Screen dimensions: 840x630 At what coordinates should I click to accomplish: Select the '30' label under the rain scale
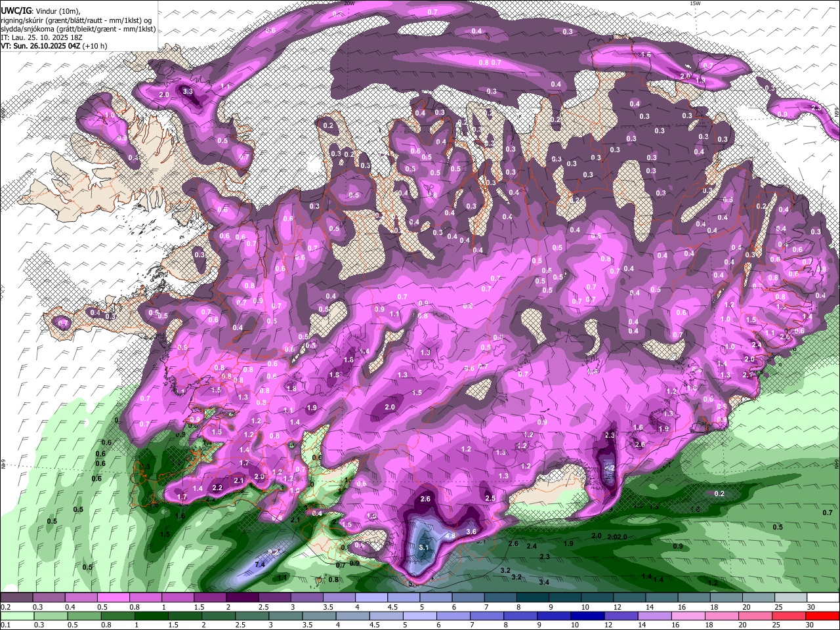point(811,625)
